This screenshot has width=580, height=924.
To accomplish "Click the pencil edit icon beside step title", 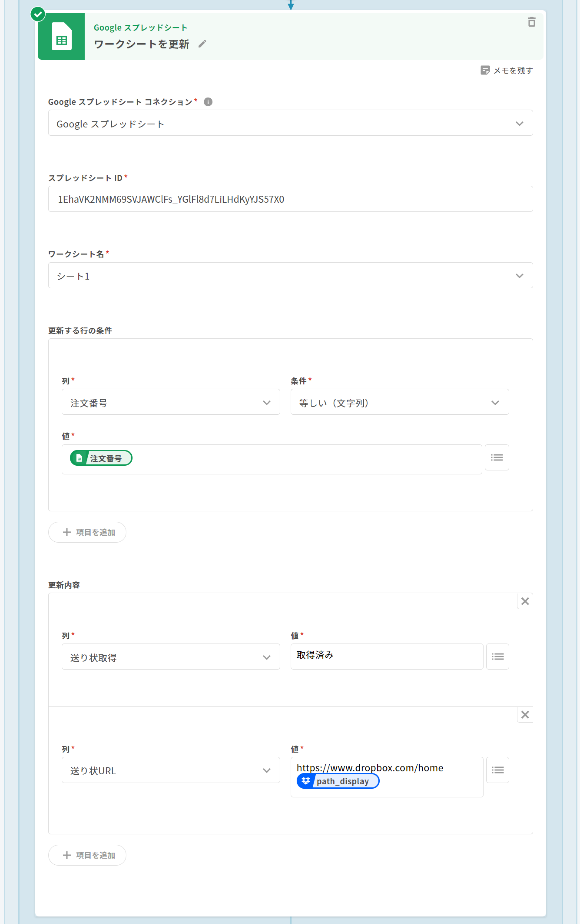I will 202,44.
